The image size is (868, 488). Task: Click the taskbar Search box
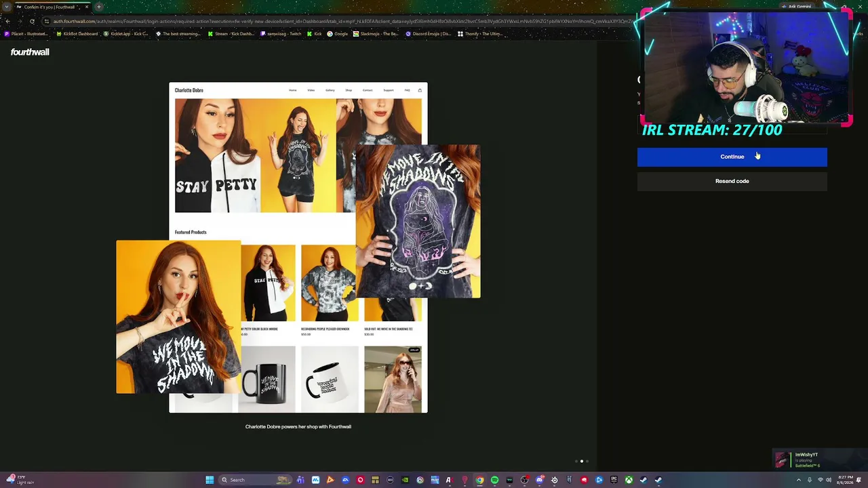pyautogui.click(x=256, y=480)
